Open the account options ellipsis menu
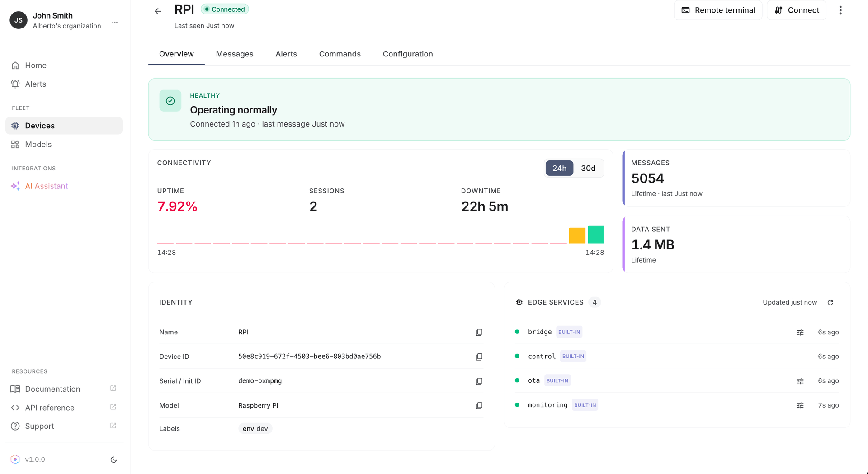Screen dimensions: 868x474 tap(115, 22)
